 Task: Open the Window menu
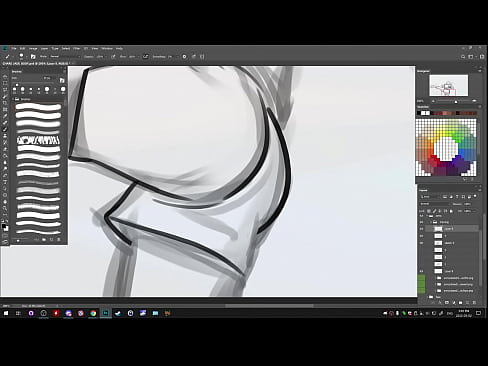pyautogui.click(x=107, y=48)
